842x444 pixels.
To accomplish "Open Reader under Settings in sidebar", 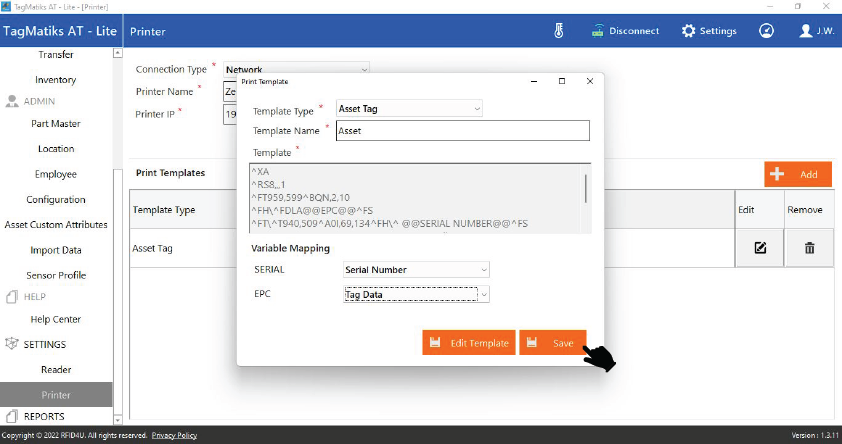I will click(x=56, y=370).
